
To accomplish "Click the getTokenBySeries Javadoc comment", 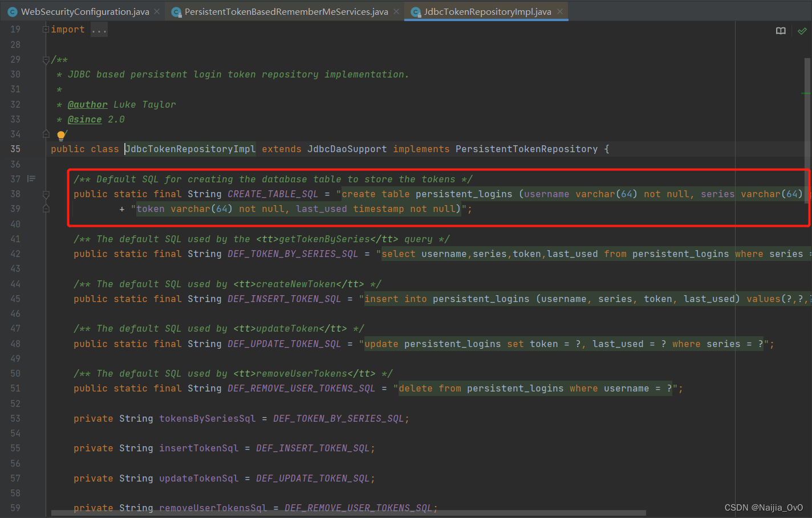I will (262, 239).
